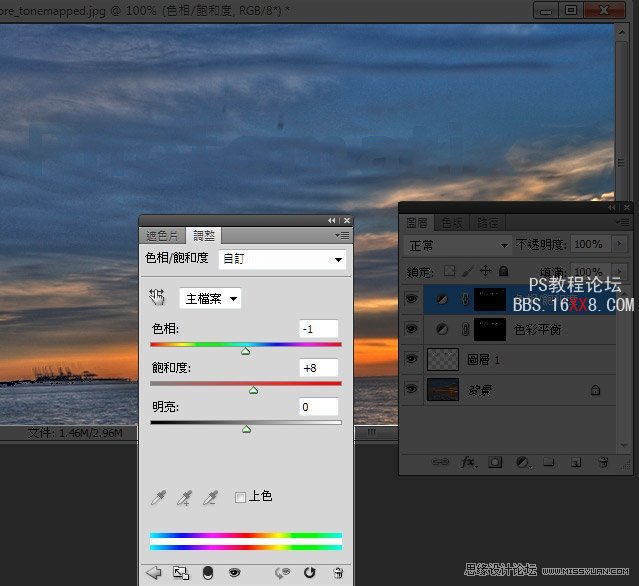Select the 調整 adjustments tab
Screen dimensions: 639x586
point(204,235)
